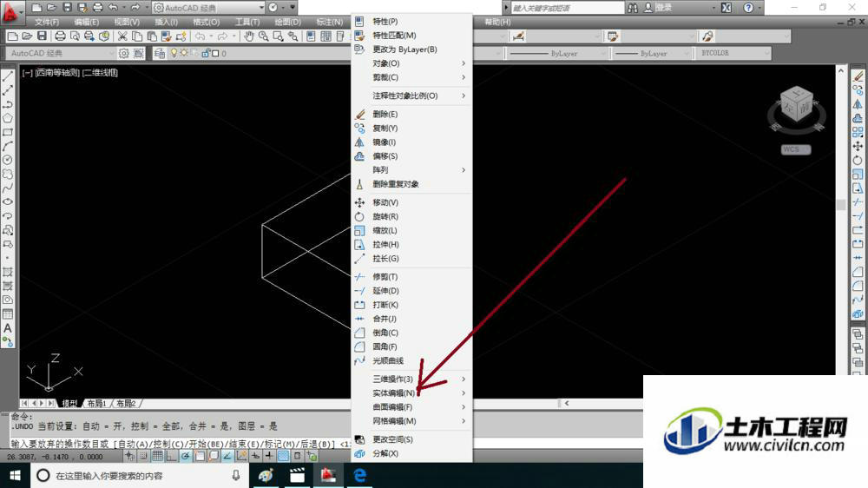Toggle Snap Mode in status bar
Screen dimensions: 868x488
[x=143, y=457]
